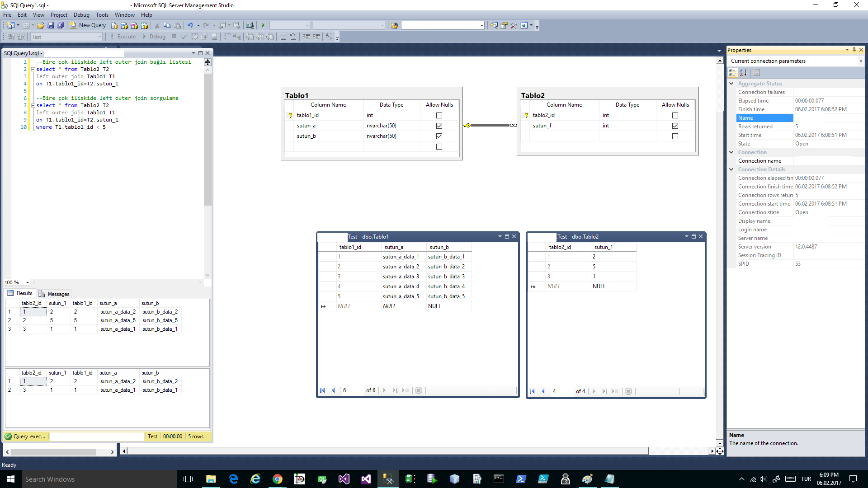Open the Test database dropdown

pos(100,37)
